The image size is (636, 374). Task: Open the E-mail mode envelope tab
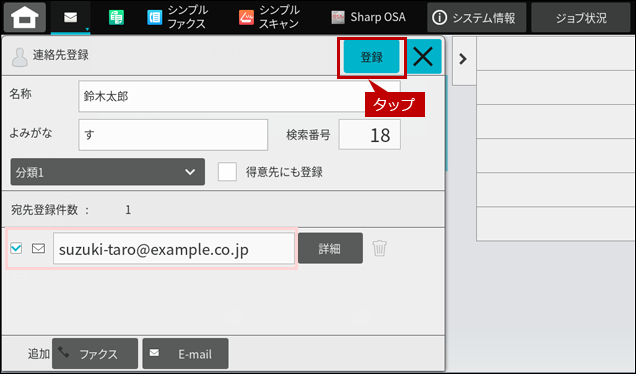click(71, 17)
